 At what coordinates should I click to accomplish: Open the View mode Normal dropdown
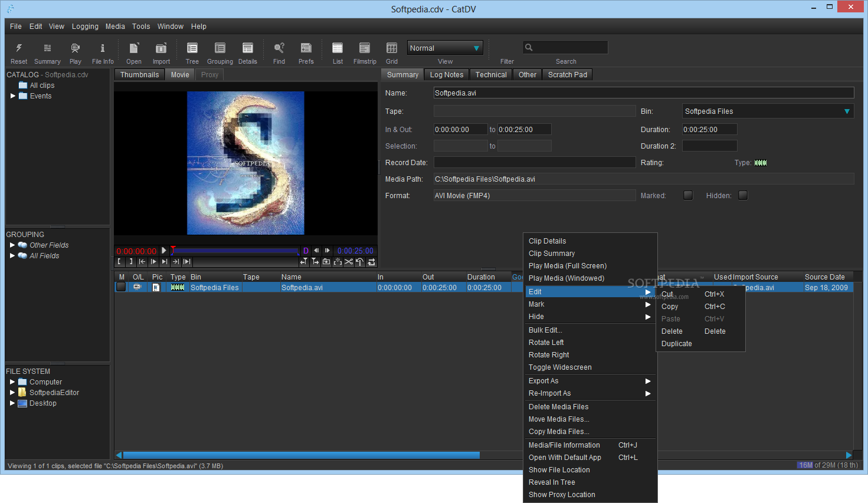445,48
